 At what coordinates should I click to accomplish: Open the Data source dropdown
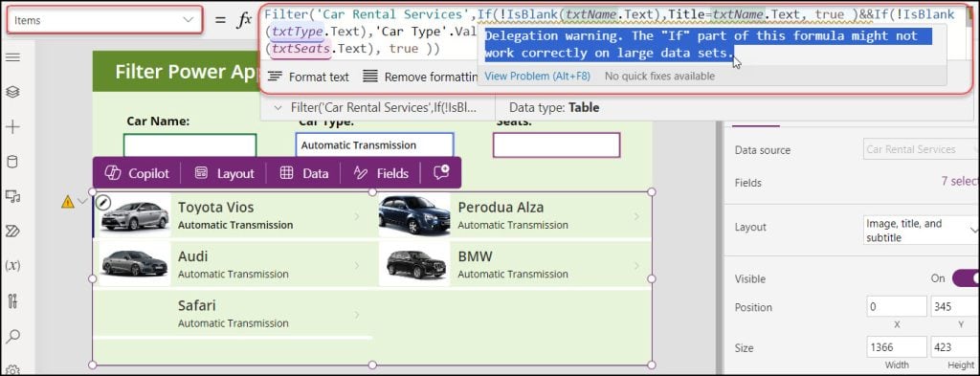[918, 149]
